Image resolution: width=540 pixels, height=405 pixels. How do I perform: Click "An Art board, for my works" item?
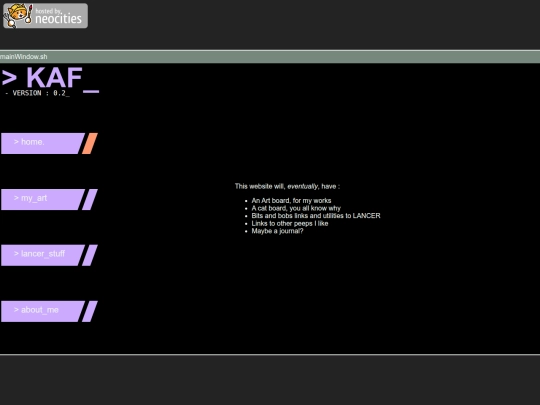[291, 200]
